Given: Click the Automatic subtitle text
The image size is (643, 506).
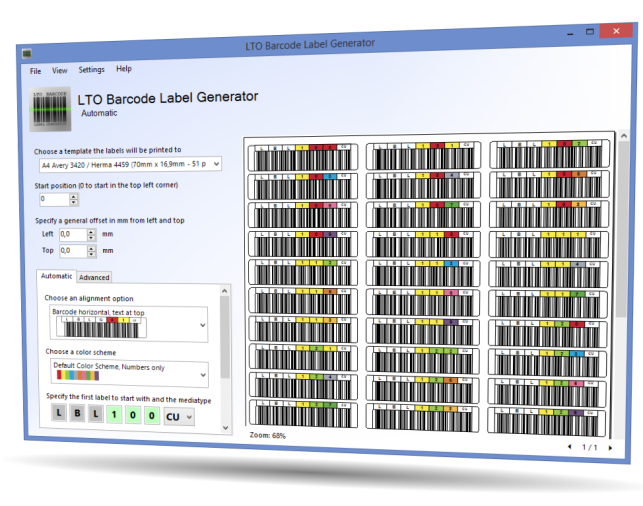Looking at the screenshot, I should click(99, 113).
